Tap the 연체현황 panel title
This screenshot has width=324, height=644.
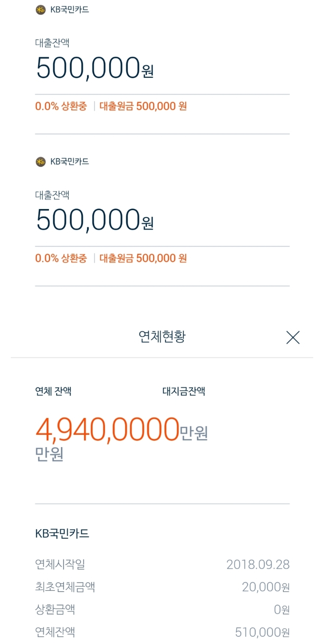162,337
